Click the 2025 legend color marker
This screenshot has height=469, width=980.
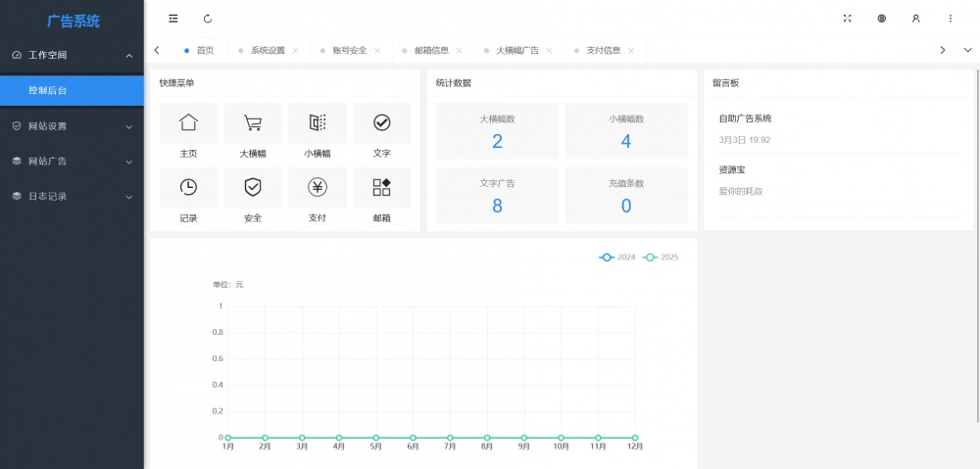click(x=652, y=258)
